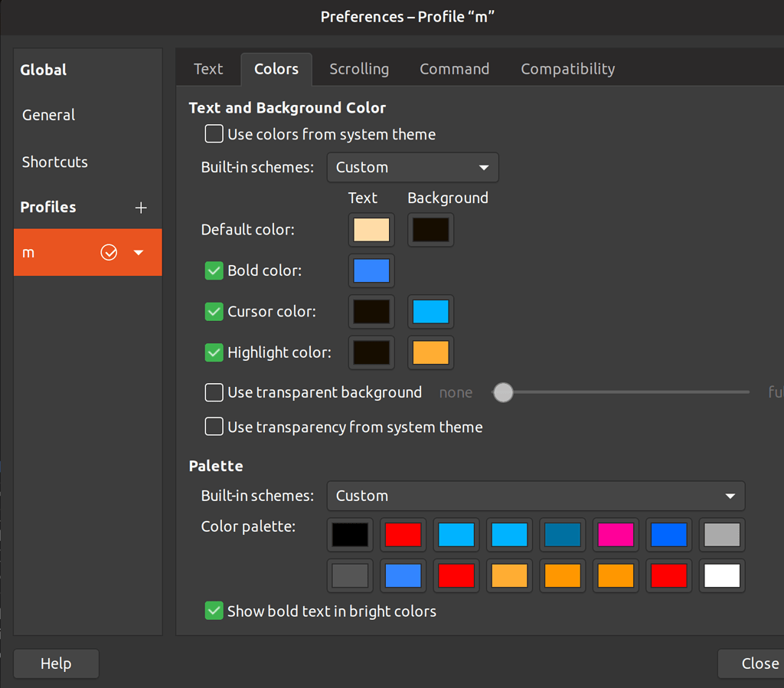Switch to the Text tab
Image resolution: width=784 pixels, height=688 pixels.
[x=207, y=68]
